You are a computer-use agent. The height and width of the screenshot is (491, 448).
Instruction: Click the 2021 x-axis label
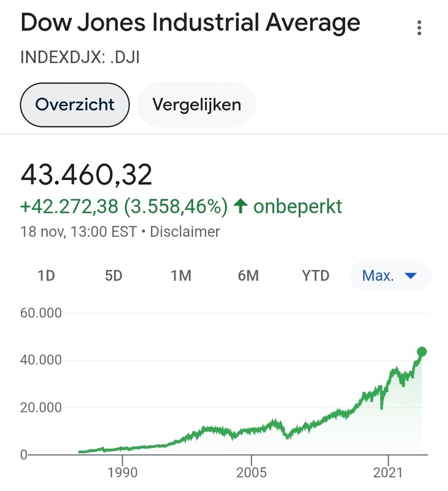(388, 473)
